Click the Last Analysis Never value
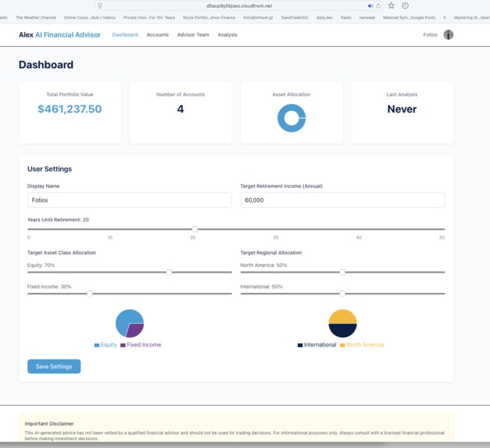490x448 pixels. click(x=402, y=109)
